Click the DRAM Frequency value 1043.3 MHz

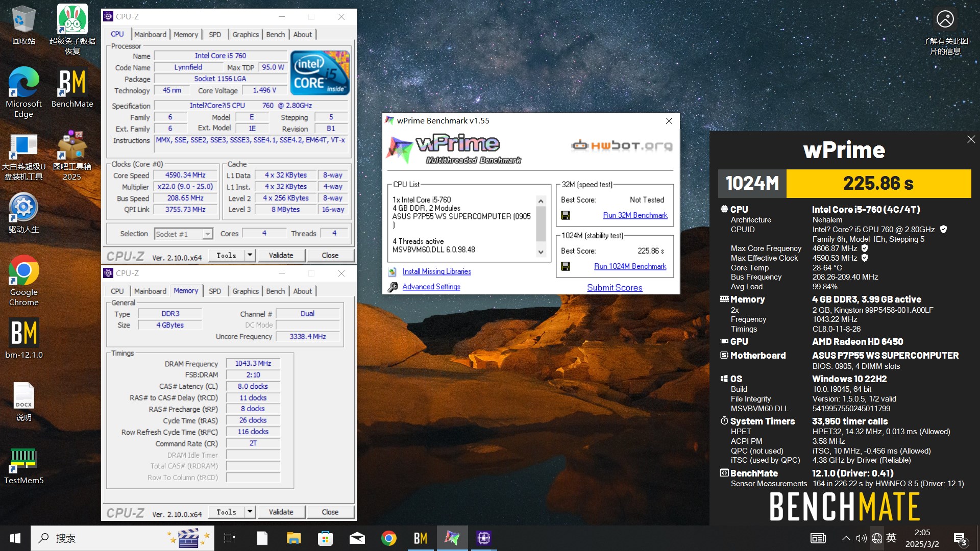click(253, 364)
